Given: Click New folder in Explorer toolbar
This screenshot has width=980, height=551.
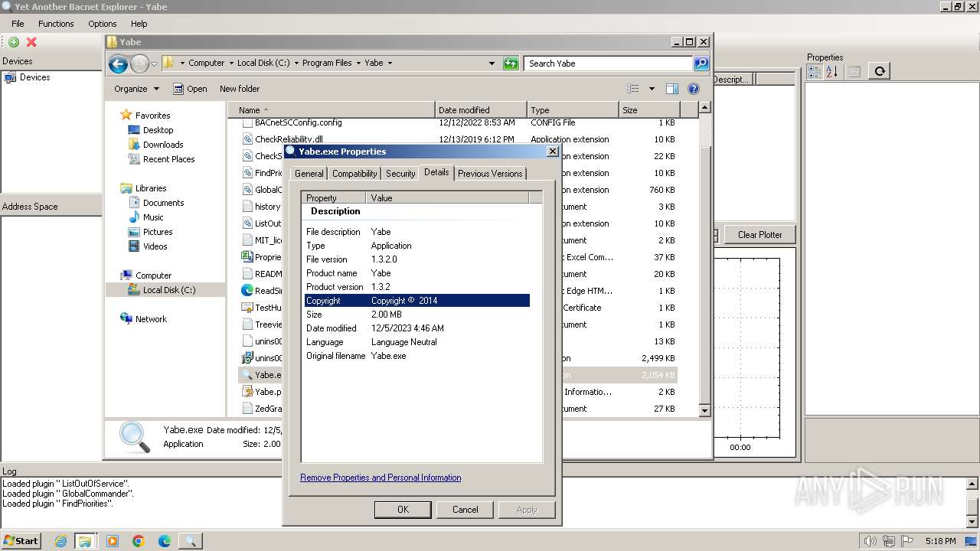Looking at the screenshot, I should pyautogui.click(x=240, y=89).
